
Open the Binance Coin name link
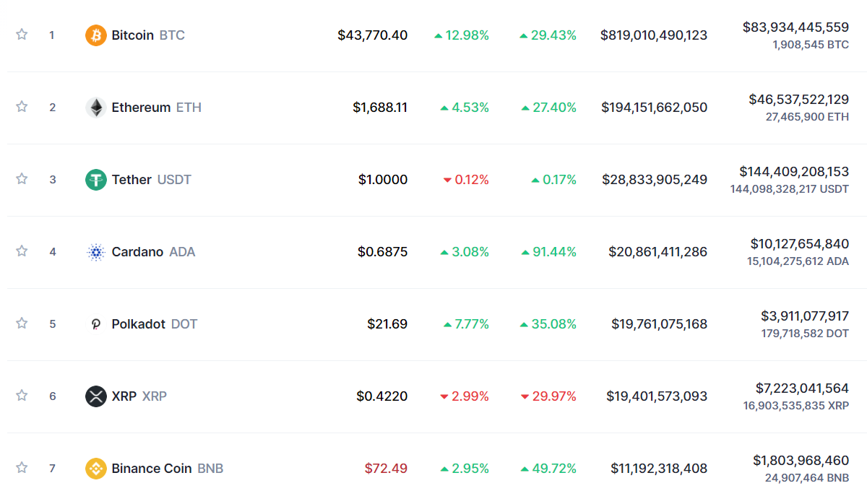(152, 469)
